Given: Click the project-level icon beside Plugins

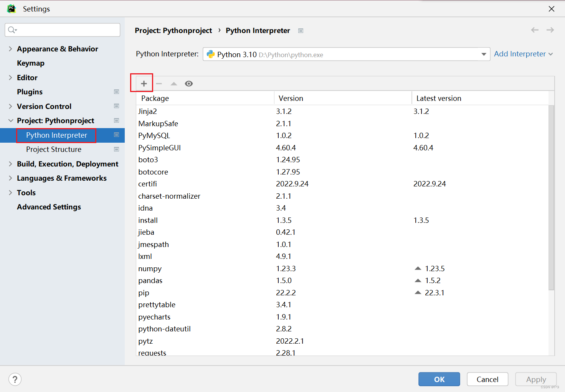Looking at the screenshot, I should (x=117, y=92).
